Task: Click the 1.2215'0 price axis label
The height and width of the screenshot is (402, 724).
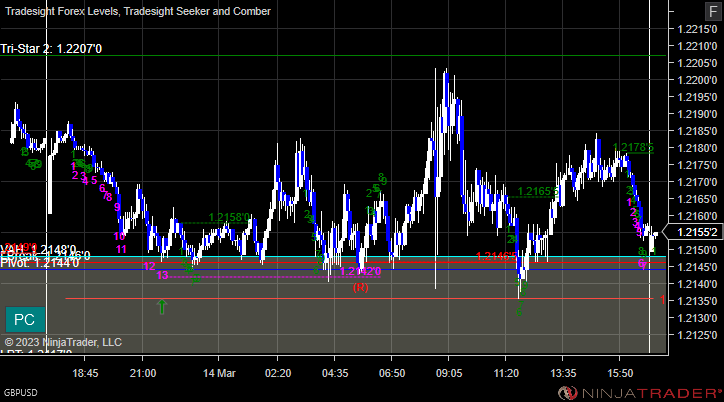Action: pyautogui.click(x=697, y=29)
